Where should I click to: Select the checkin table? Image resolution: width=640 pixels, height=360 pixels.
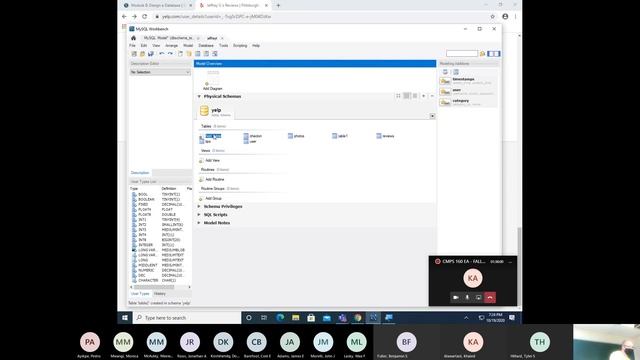click(x=253, y=136)
